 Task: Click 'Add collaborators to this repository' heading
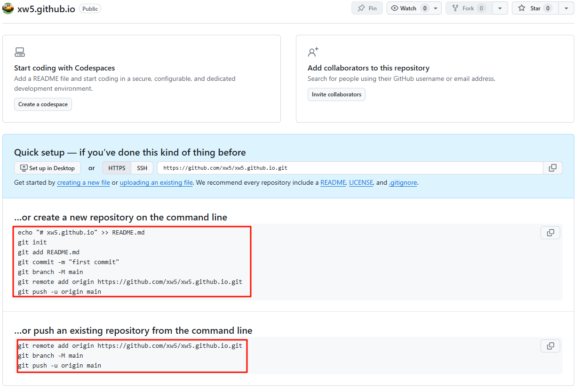[368, 68]
